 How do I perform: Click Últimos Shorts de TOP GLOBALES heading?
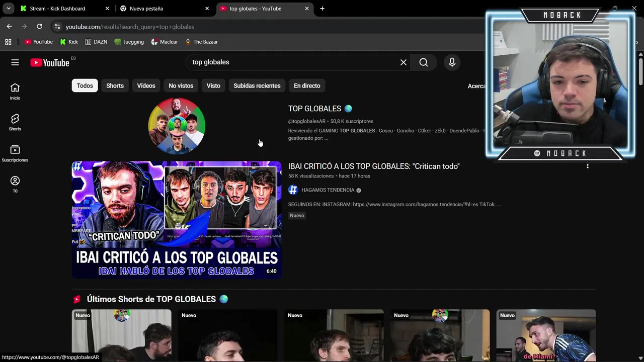tap(151, 299)
